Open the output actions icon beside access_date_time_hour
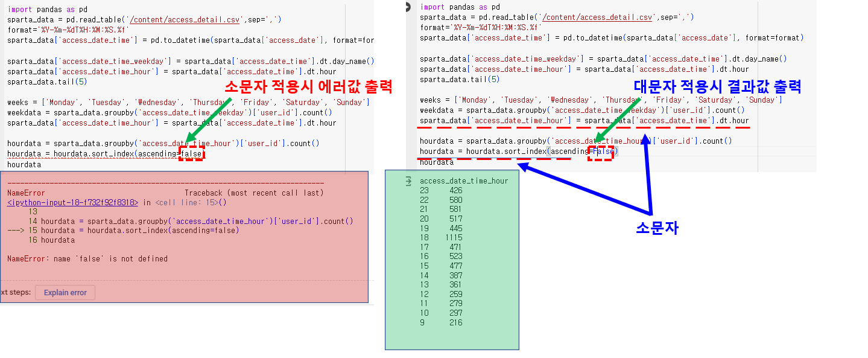This screenshot has width=868, height=358. coord(408,181)
